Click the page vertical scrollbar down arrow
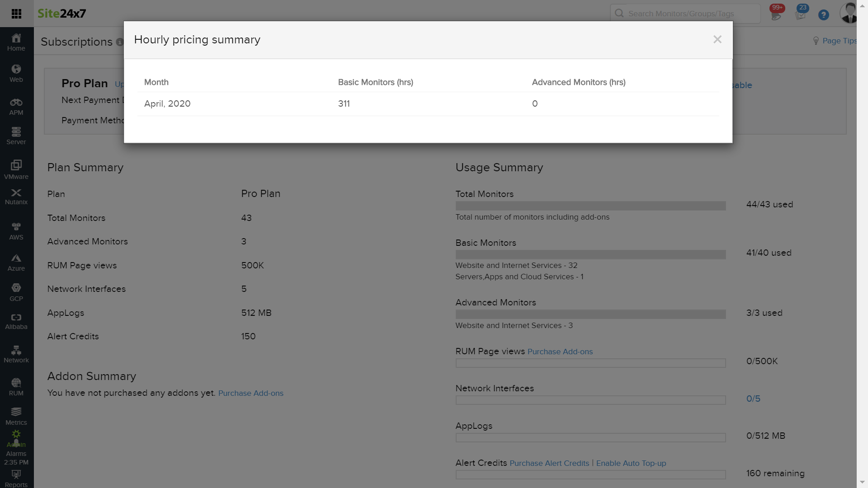This screenshot has height=488, width=868. click(x=862, y=483)
